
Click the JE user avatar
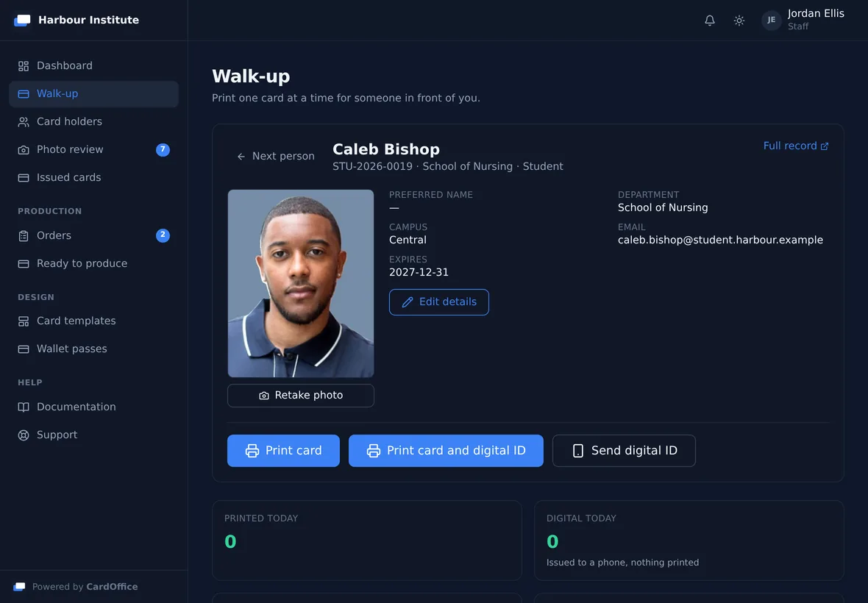[771, 20]
